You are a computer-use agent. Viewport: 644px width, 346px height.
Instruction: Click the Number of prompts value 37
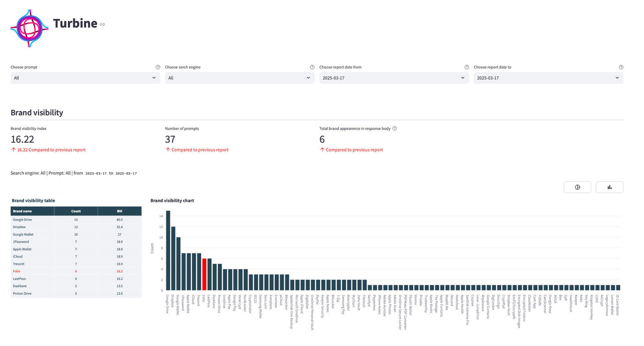[170, 139]
